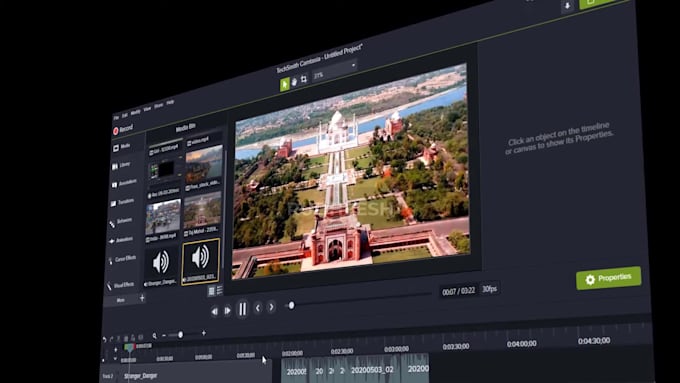The height and width of the screenshot is (383, 680).
Task: Open the Cursor Effects tab in sidebar
Action: [123, 259]
